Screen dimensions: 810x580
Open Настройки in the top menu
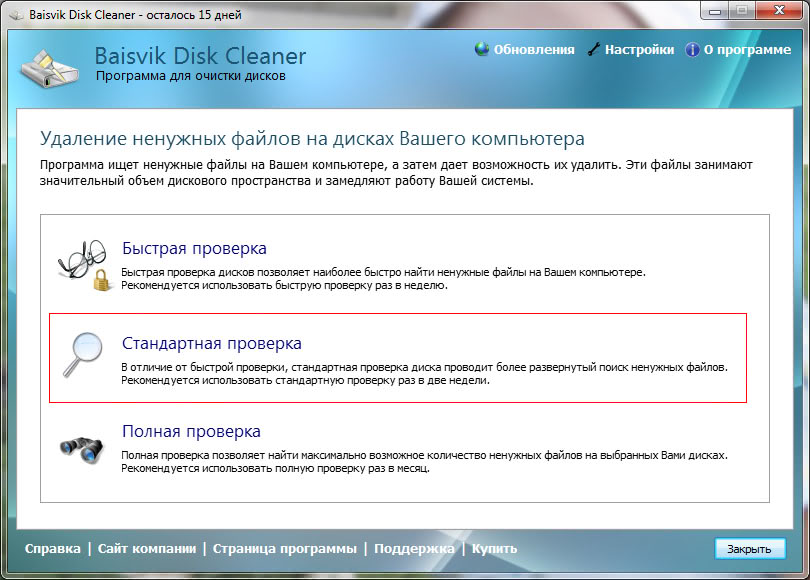[640, 50]
